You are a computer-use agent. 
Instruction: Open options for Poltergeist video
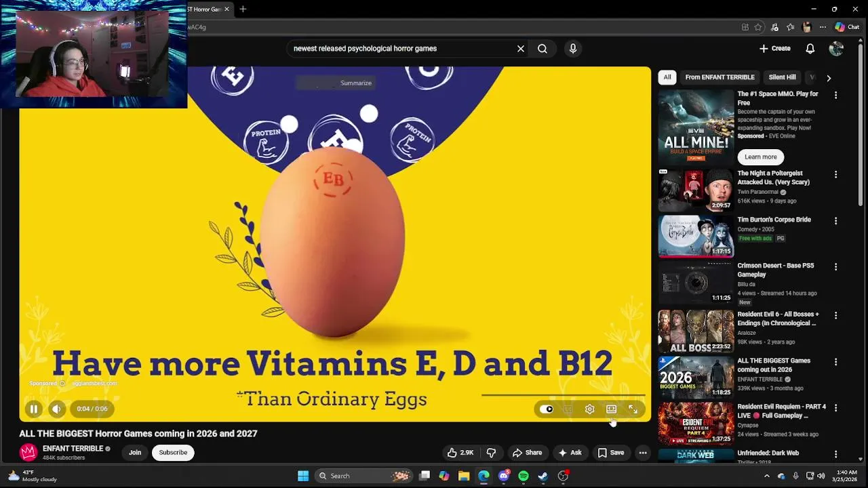(x=835, y=174)
